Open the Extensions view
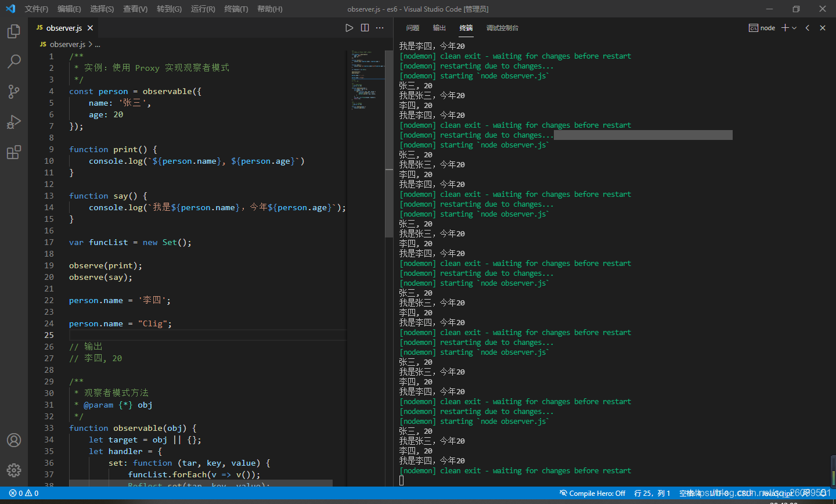This screenshot has width=836, height=504. [14, 152]
